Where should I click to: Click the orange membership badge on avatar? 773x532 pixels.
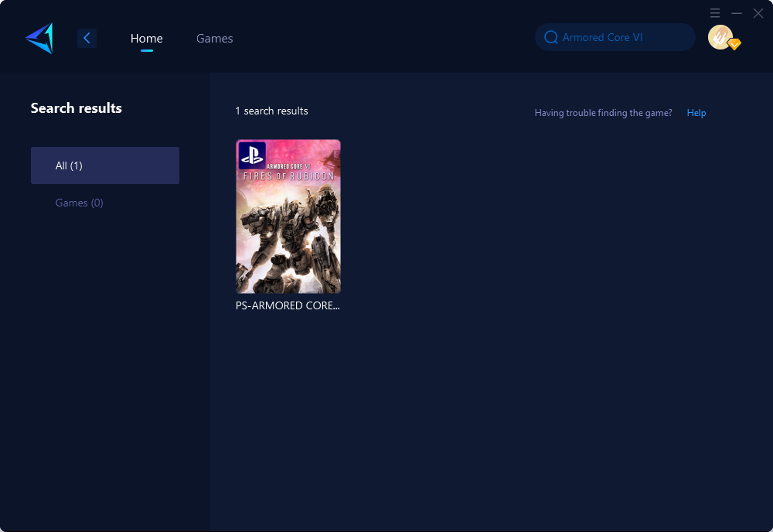pos(734,44)
